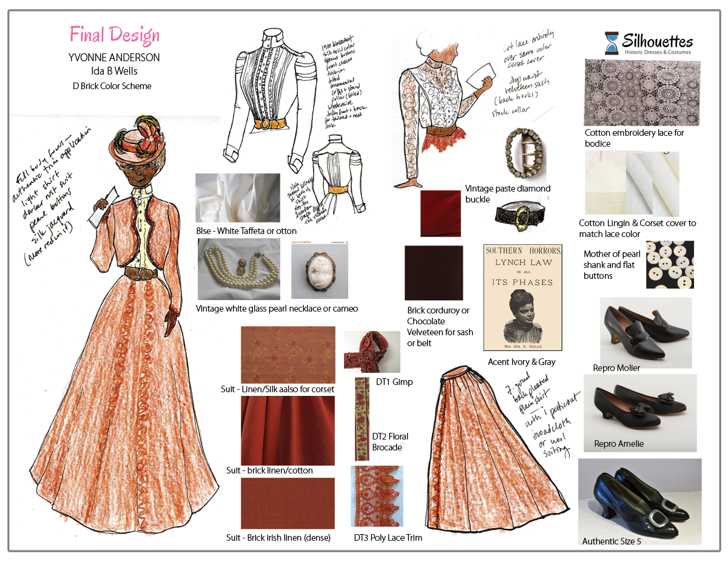This screenshot has height=562, width=728.
Task: Open the pearl necklace photo
Action: pos(239,269)
